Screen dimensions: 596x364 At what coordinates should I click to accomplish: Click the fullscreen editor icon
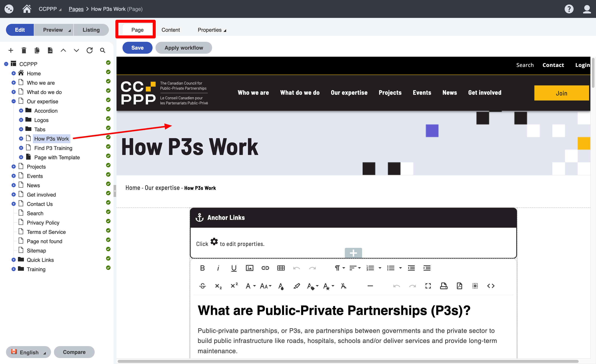tap(428, 286)
